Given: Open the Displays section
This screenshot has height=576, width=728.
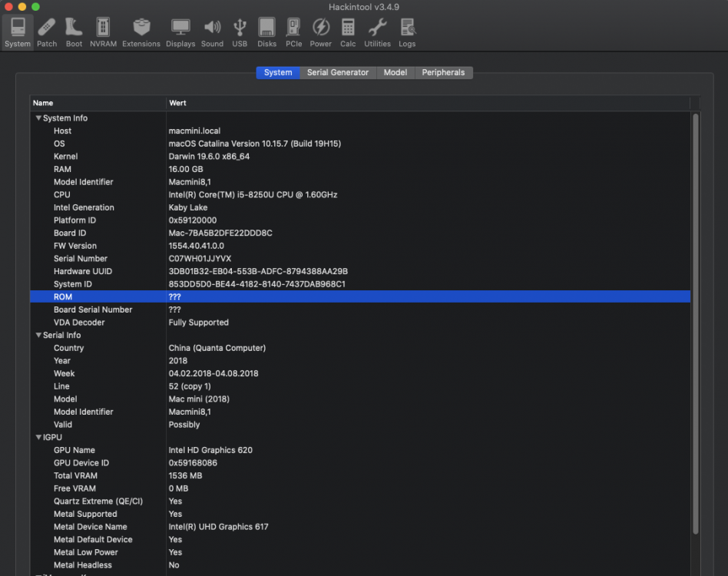Looking at the screenshot, I should tap(180, 32).
